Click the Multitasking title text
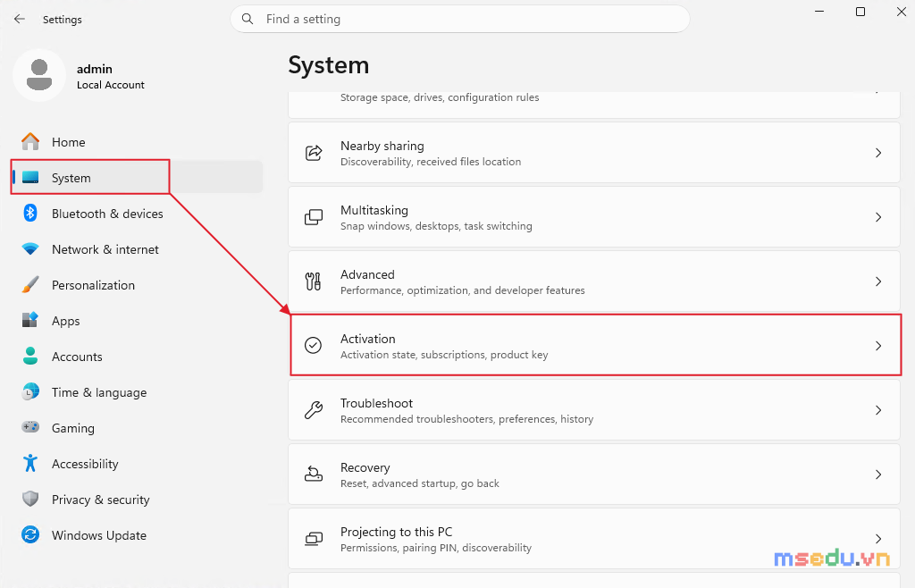915x588 pixels. (x=374, y=210)
